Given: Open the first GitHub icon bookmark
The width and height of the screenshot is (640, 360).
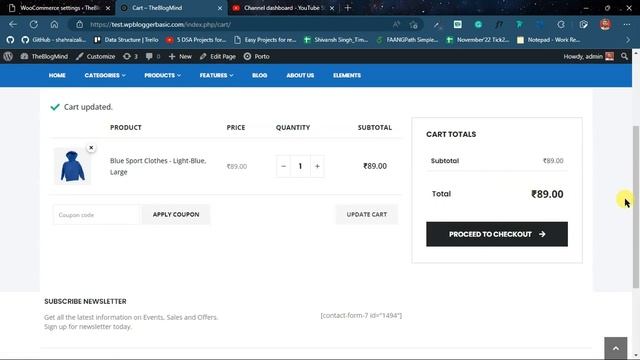Looking at the screenshot, I should [x=10, y=40].
